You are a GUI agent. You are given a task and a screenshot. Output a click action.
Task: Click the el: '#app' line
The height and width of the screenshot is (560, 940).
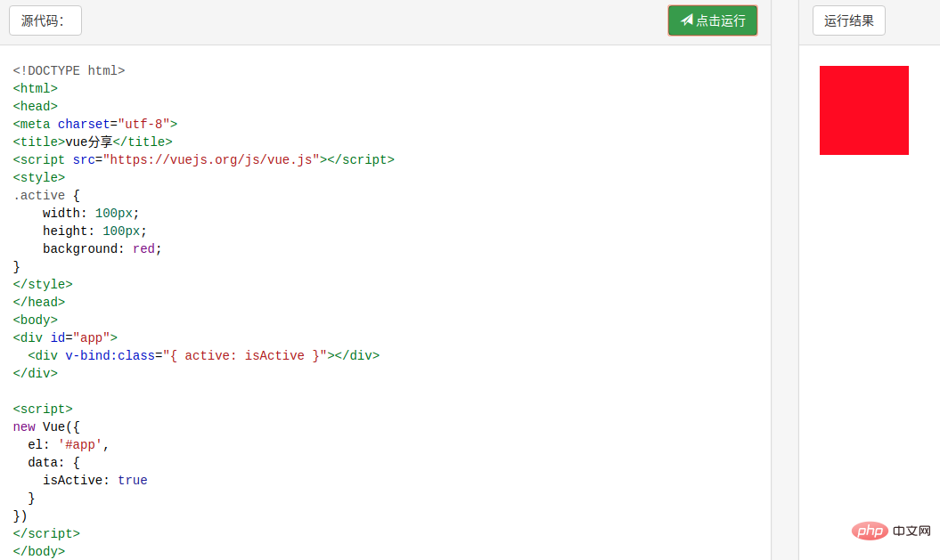69,444
